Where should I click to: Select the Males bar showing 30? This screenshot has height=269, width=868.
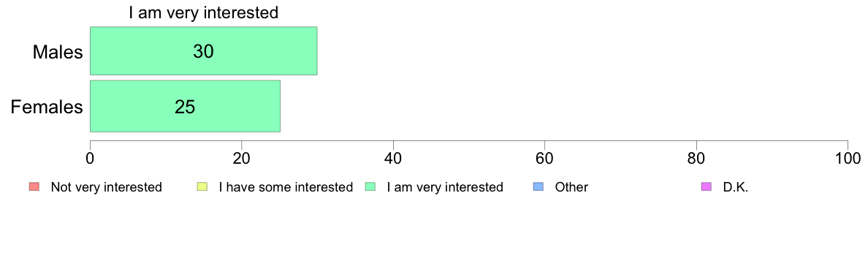coord(203,51)
